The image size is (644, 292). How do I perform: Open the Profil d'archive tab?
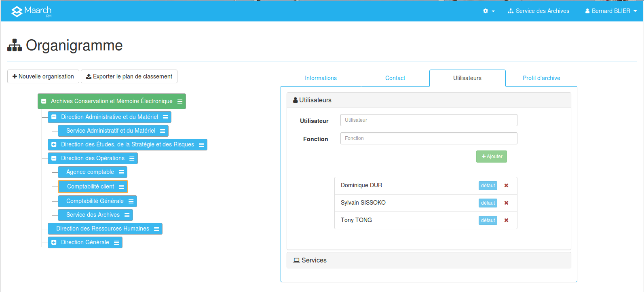point(541,78)
